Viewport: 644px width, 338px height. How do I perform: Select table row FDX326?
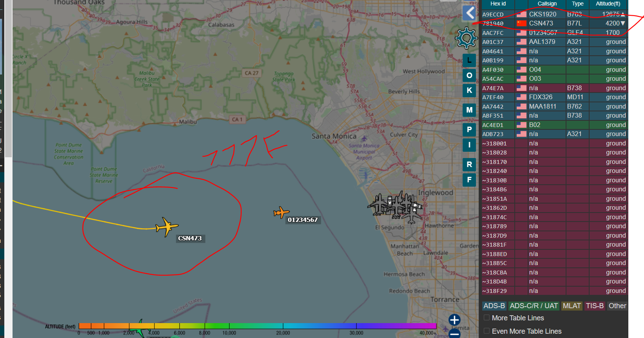[x=554, y=97]
